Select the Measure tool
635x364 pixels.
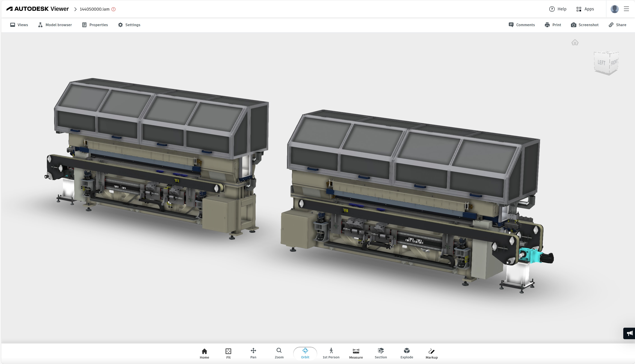(x=356, y=353)
